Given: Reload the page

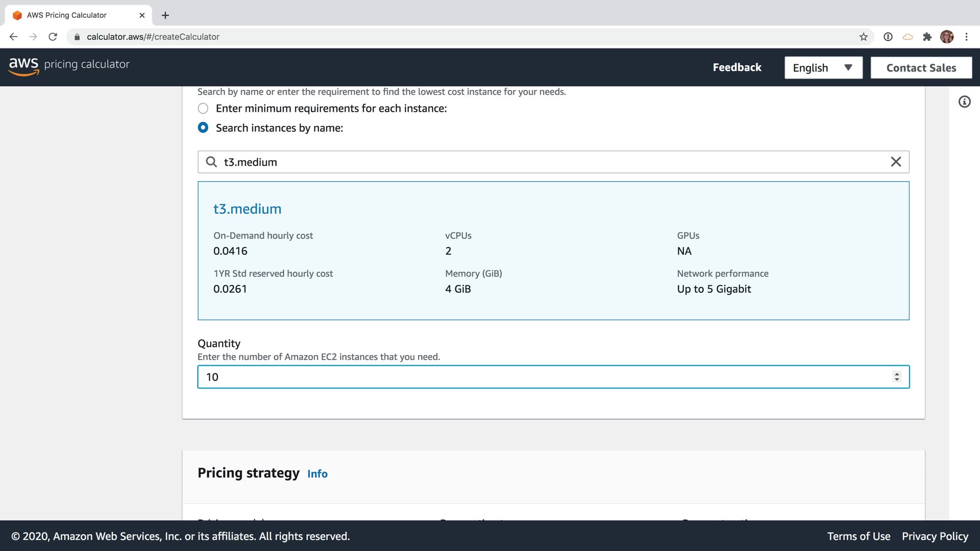Looking at the screenshot, I should [53, 37].
